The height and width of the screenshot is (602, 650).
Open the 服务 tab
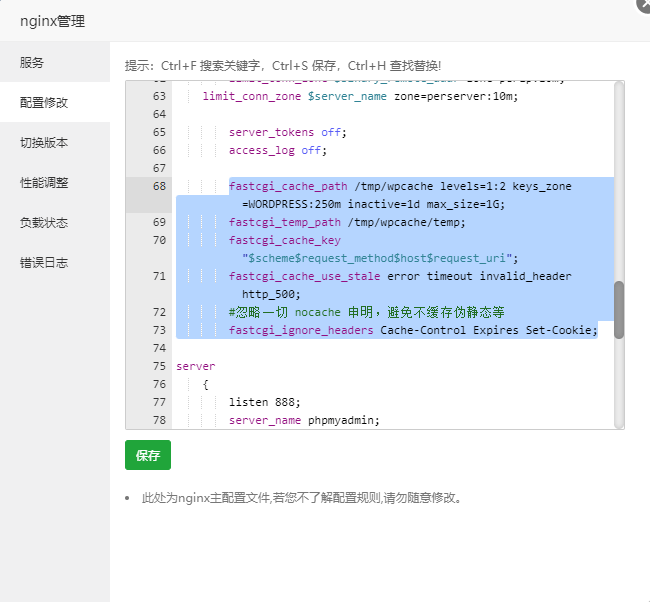coord(33,62)
